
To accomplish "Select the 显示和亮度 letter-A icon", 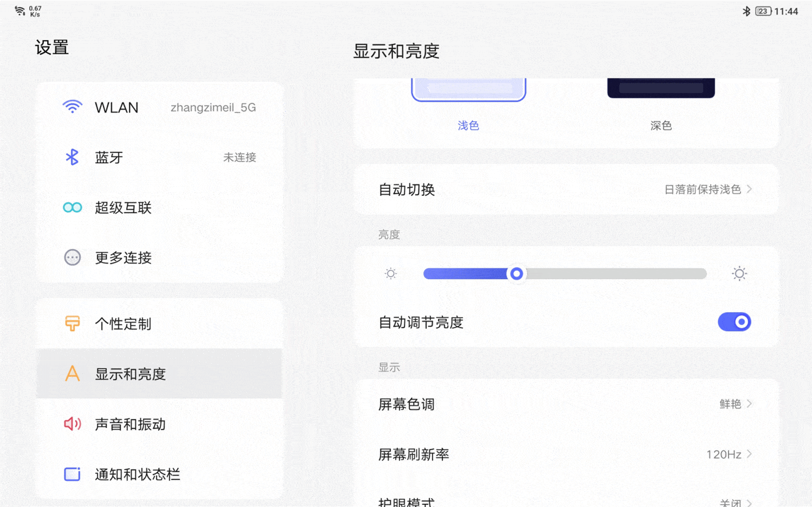I will 72,374.
